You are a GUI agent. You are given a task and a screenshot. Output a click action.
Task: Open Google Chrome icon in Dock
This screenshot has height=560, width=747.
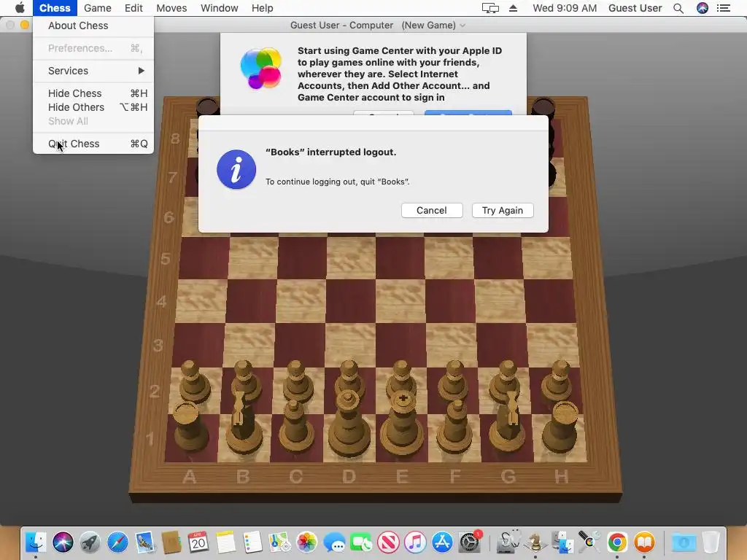click(617, 542)
